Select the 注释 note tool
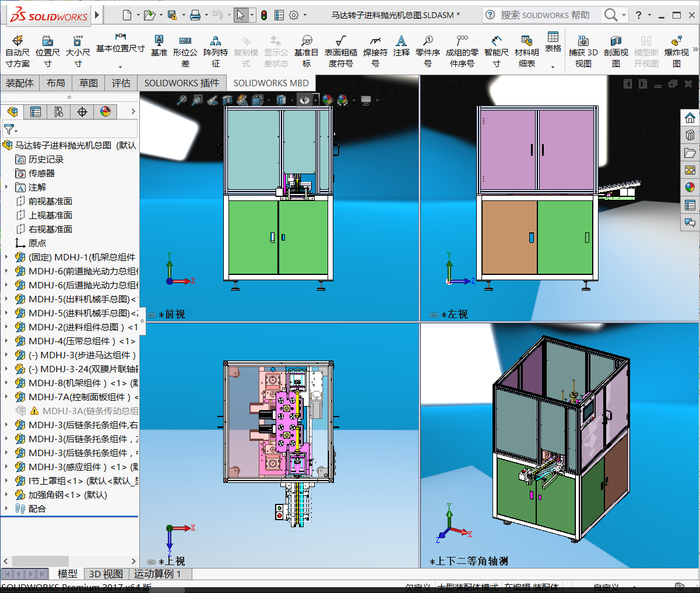Viewport: 700px width, 593px height. pyautogui.click(x=401, y=45)
